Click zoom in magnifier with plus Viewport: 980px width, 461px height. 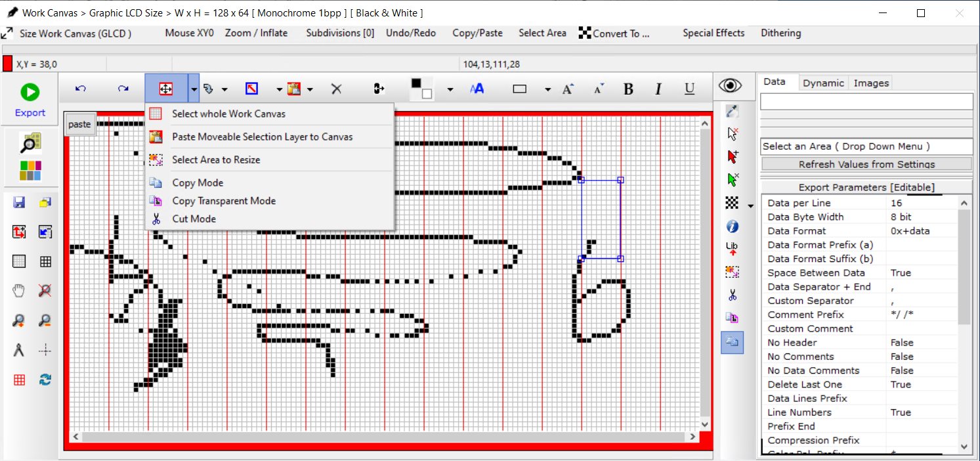(19, 320)
